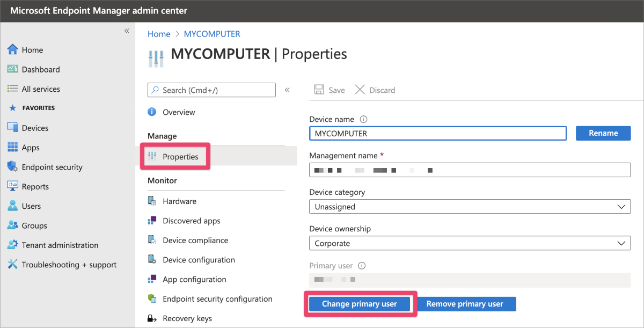Click the Rename button
This screenshot has width=644, height=328.
click(603, 133)
